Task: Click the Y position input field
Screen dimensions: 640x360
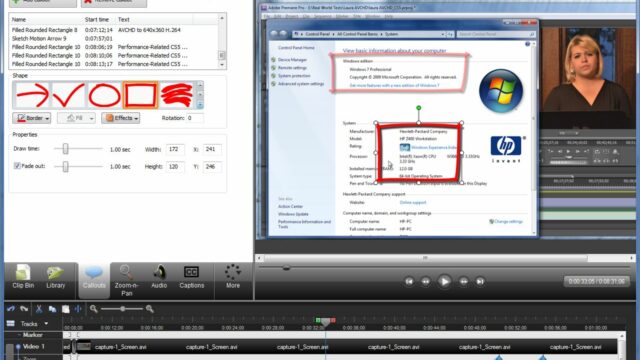Action: [212, 167]
